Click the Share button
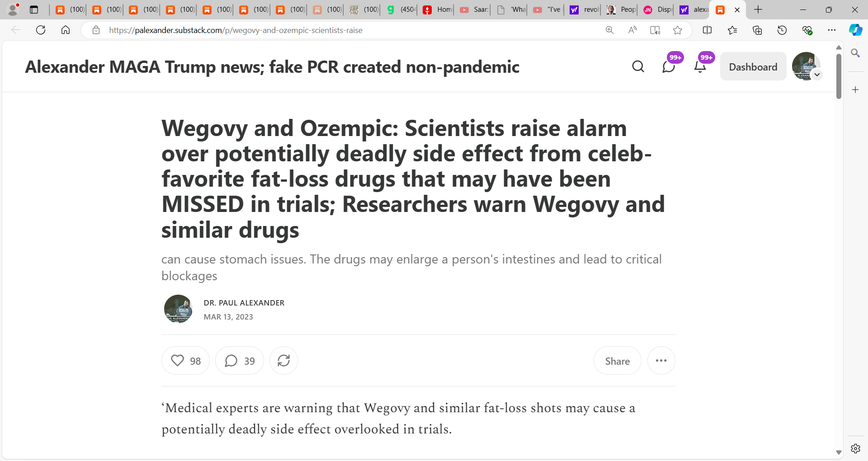Image resolution: width=868 pixels, height=461 pixels. pos(617,361)
